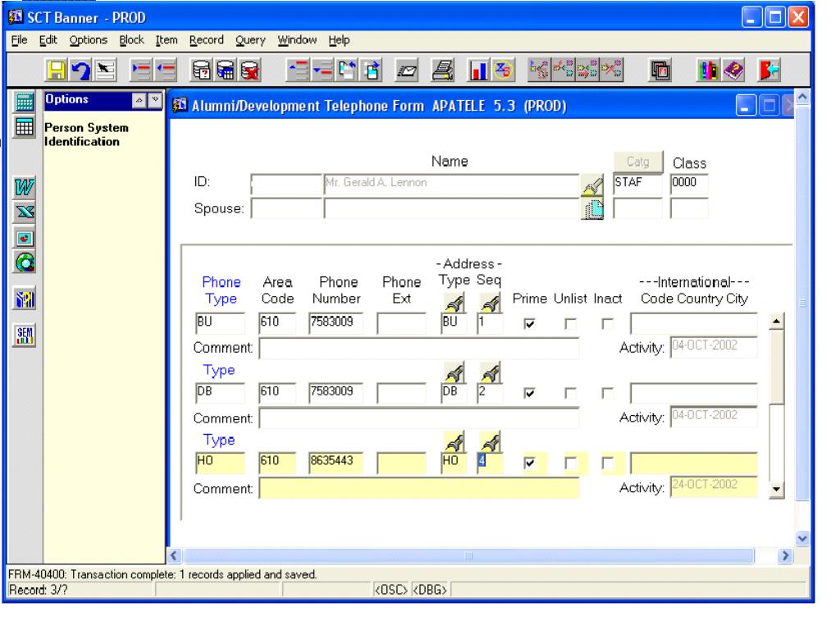The width and height of the screenshot is (840, 630).
Task: Open the Query menu
Action: [250, 40]
